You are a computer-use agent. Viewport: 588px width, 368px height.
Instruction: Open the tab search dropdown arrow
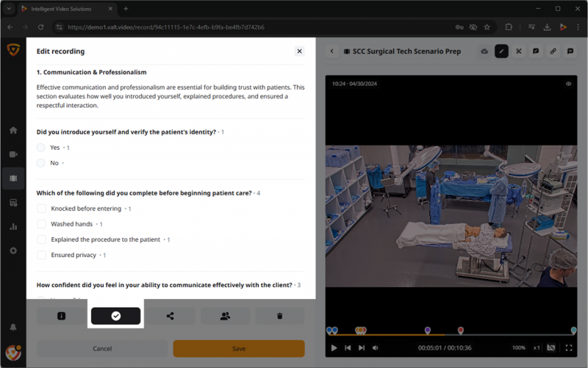9,9
